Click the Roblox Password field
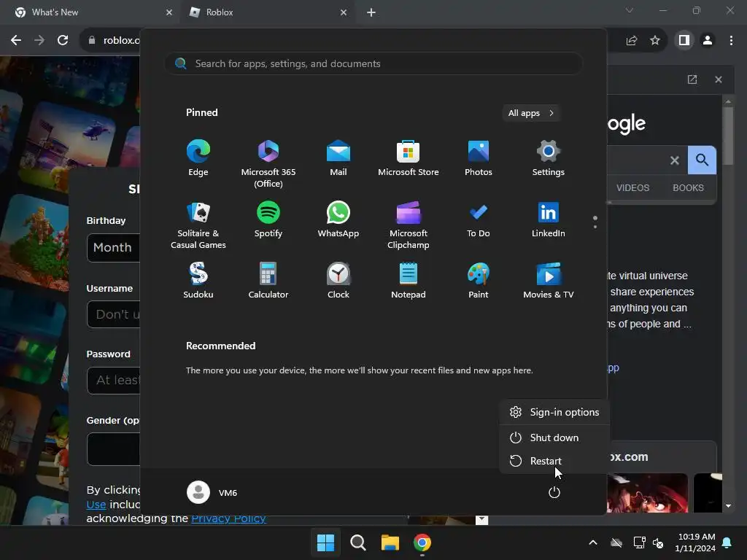 [113, 380]
